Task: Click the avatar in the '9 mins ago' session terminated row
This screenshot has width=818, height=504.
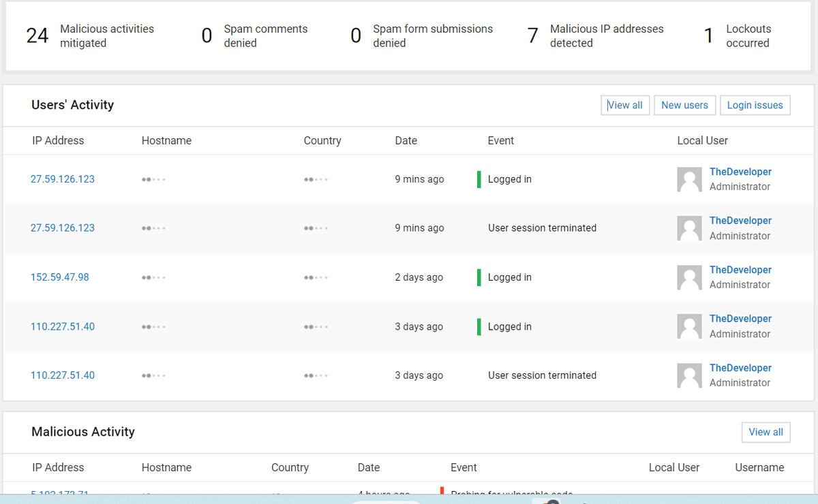Action: [x=689, y=228]
